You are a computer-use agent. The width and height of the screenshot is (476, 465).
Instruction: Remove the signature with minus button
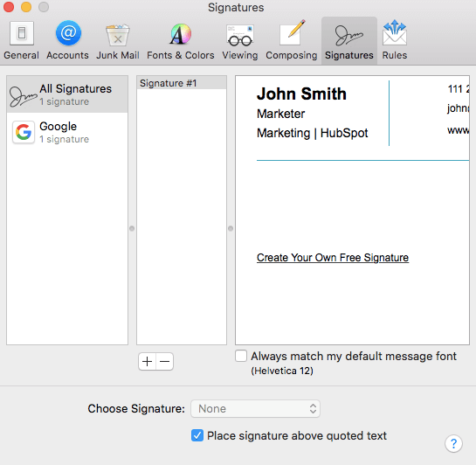165,362
